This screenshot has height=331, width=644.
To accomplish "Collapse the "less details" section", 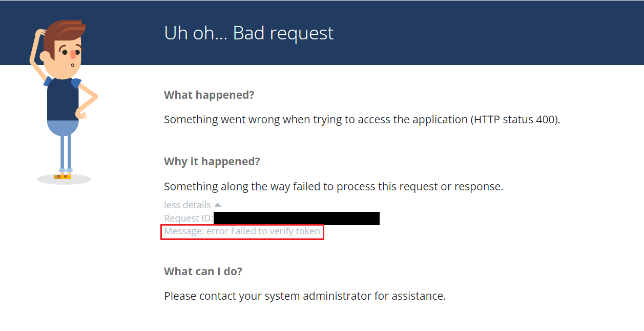I will tap(188, 205).
